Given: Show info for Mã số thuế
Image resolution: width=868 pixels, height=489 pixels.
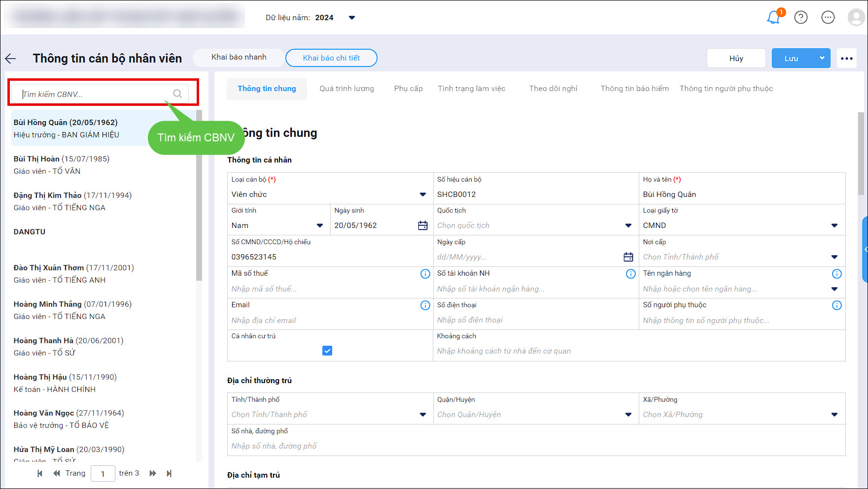Looking at the screenshot, I should coord(425,274).
